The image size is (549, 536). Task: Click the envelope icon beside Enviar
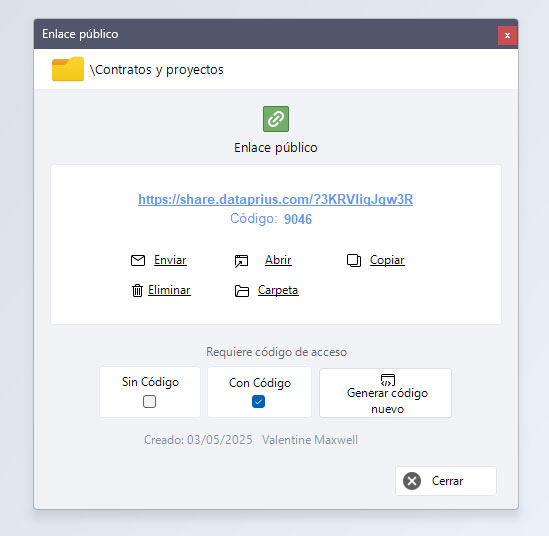point(138,260)
